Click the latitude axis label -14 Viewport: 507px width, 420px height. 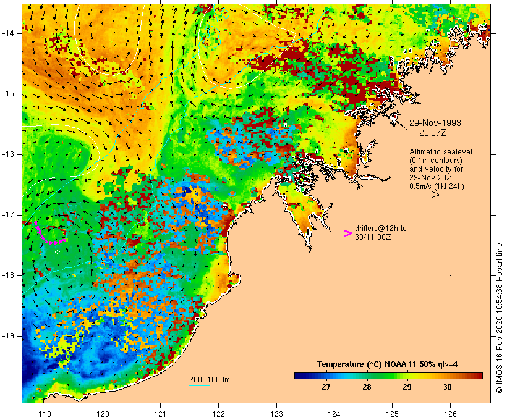pos(7,33)
